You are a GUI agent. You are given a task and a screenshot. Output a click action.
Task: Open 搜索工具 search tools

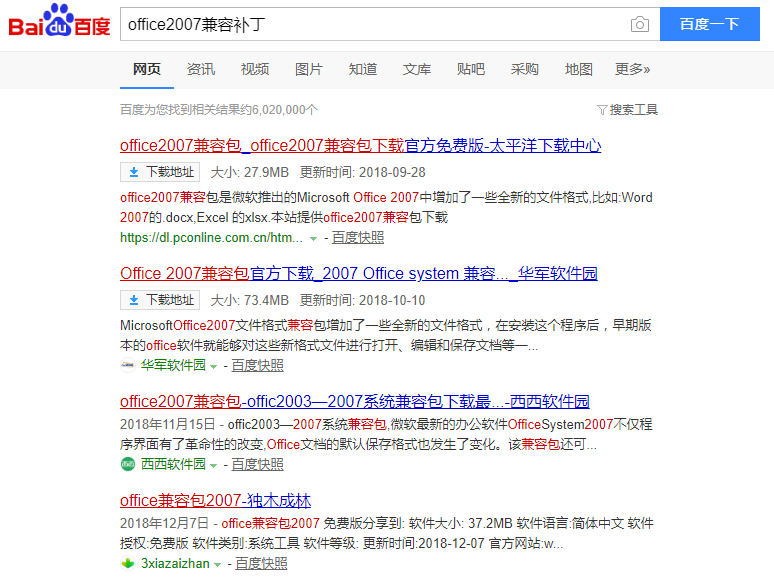pos(634,110)
